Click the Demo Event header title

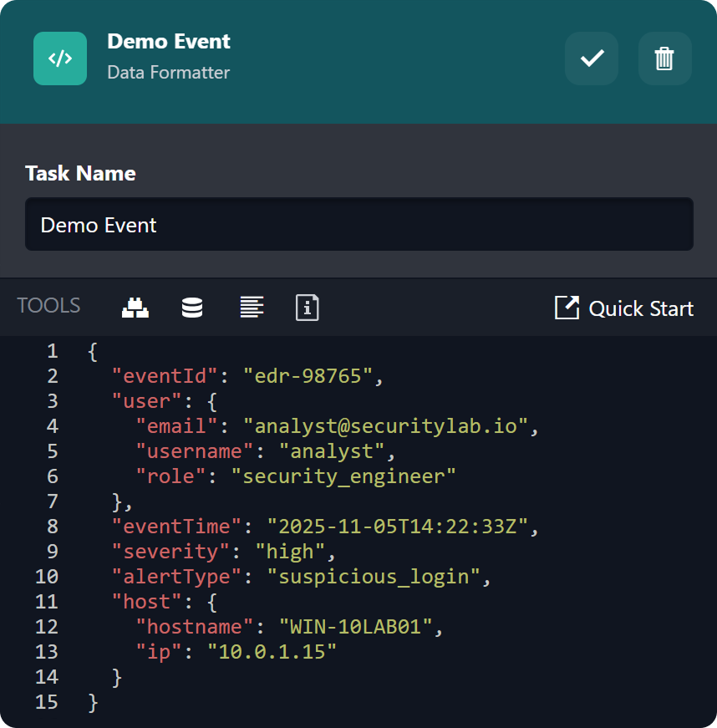click(x=169, y=41)
